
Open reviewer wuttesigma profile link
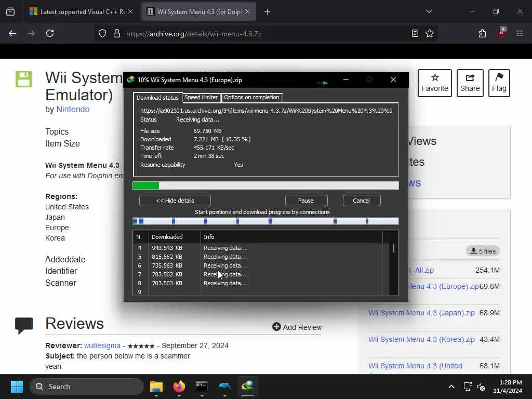click(102, 345)
